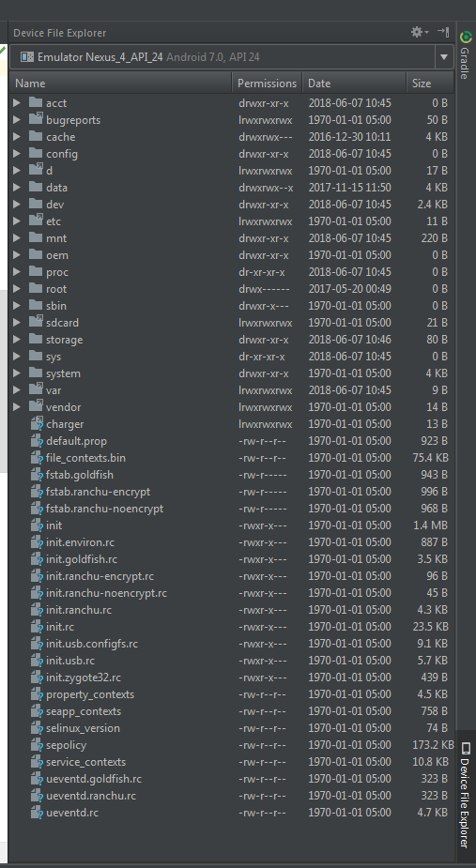Click the storage folder icon

(36, 340)
